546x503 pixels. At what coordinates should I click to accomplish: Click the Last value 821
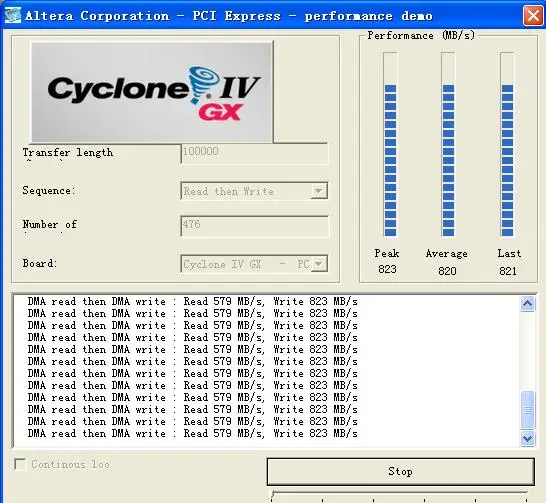(x=508, y=271)
